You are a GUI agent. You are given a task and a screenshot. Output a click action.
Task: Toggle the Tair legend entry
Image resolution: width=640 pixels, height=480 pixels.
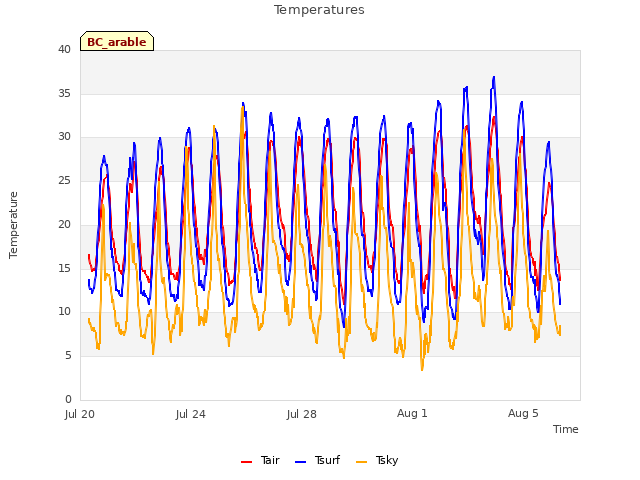[x=260, y=460]
